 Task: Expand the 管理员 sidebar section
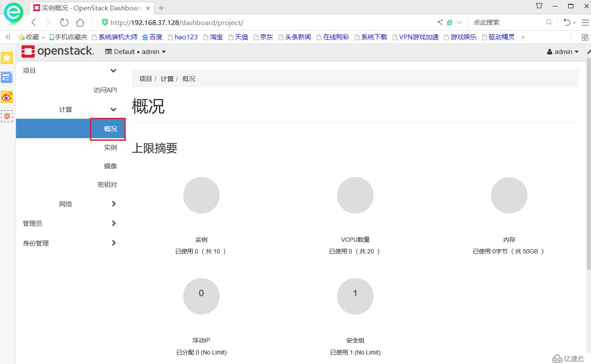[x=70, y=223]
